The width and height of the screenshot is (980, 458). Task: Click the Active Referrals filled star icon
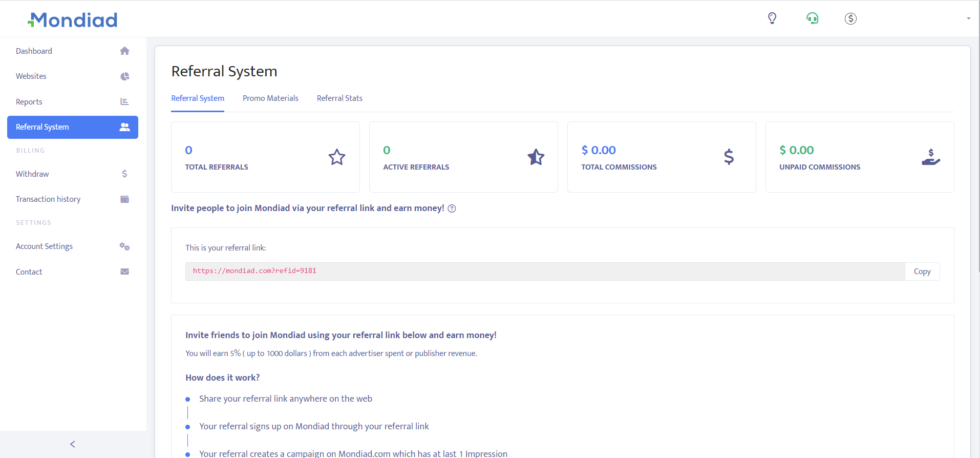(536, 157)
